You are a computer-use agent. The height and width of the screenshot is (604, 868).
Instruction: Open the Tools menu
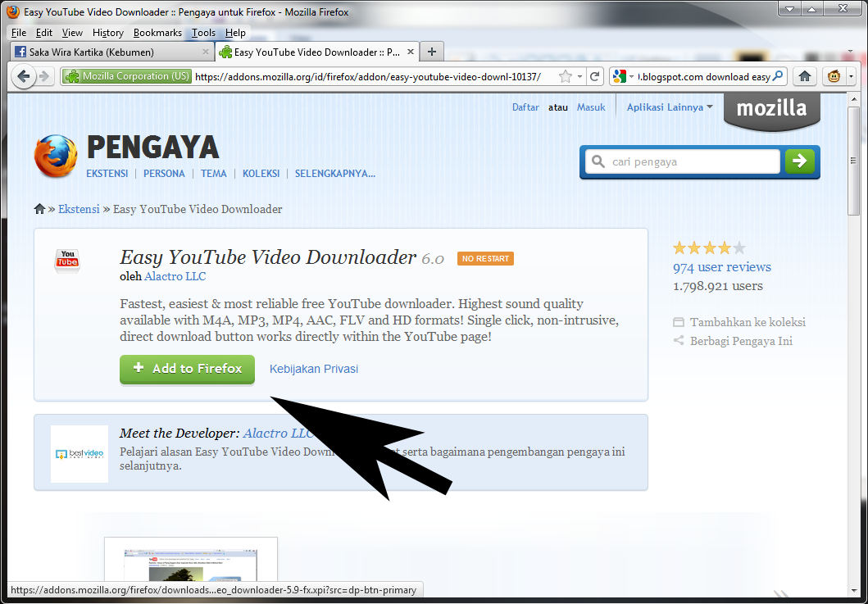[x=204, y=33]
